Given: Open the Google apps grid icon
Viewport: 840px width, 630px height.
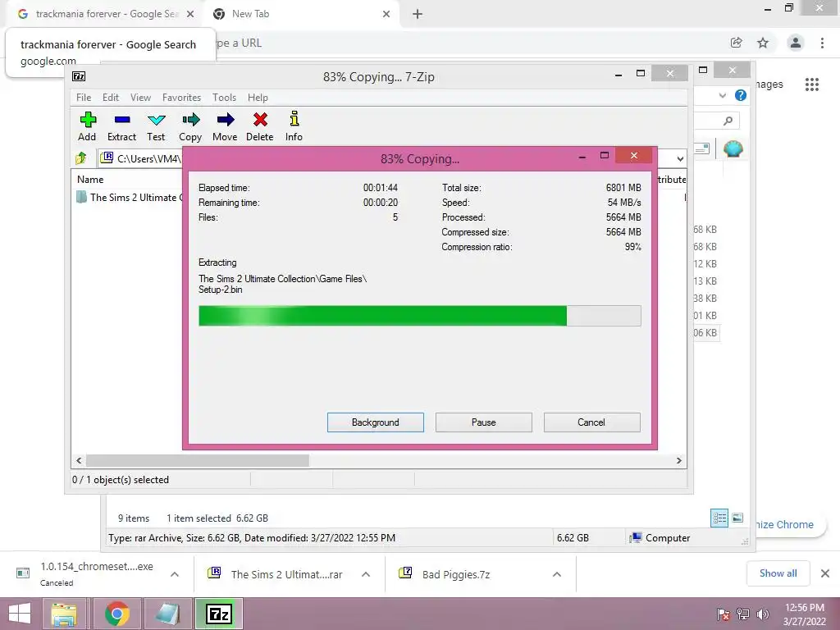Looking at the screenshot, I should click(812, 84).
